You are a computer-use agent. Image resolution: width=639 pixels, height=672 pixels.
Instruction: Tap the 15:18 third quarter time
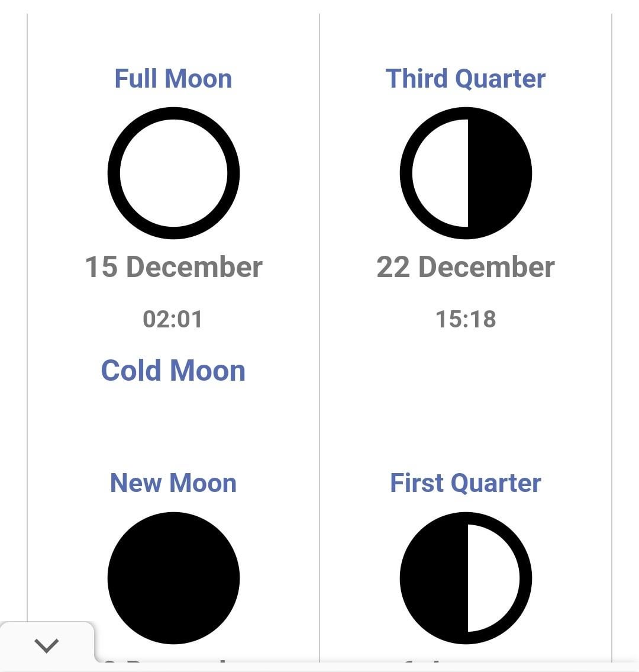click(x=466, y=319)
